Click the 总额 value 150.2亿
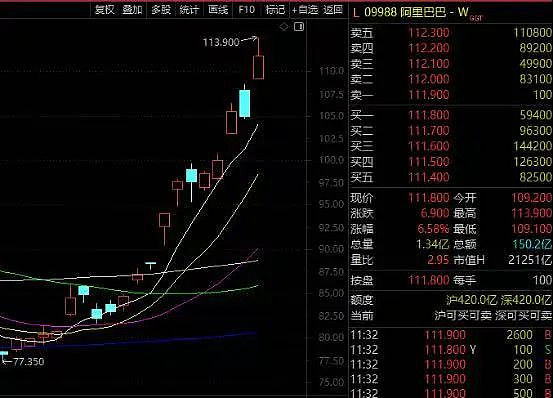 point(532,244)
